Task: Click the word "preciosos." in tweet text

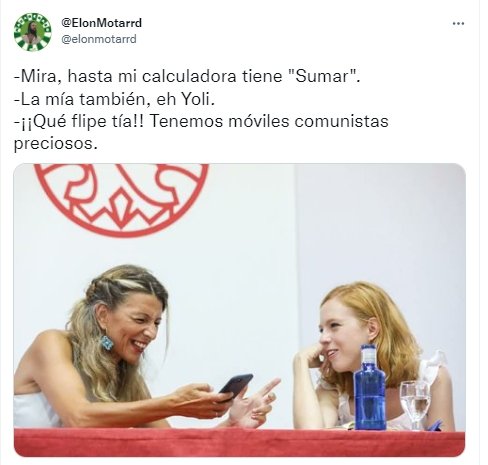Action: coord(56,144)
